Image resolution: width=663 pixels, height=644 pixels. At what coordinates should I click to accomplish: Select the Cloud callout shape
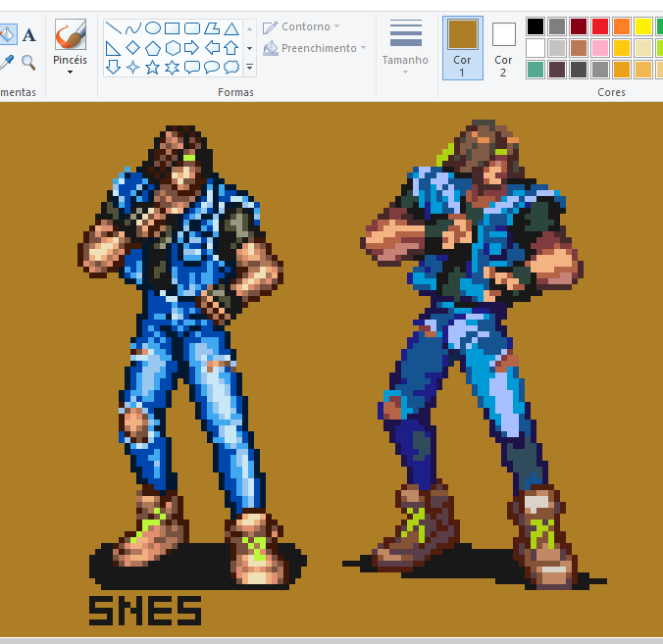(x=231, y=68)
